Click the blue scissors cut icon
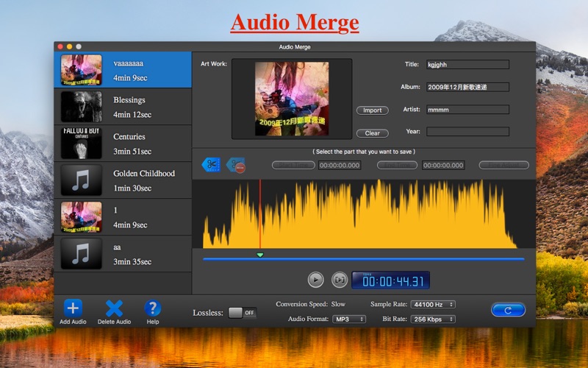The image size is (588, 368). pyautogui.click(x=211, y=164)
